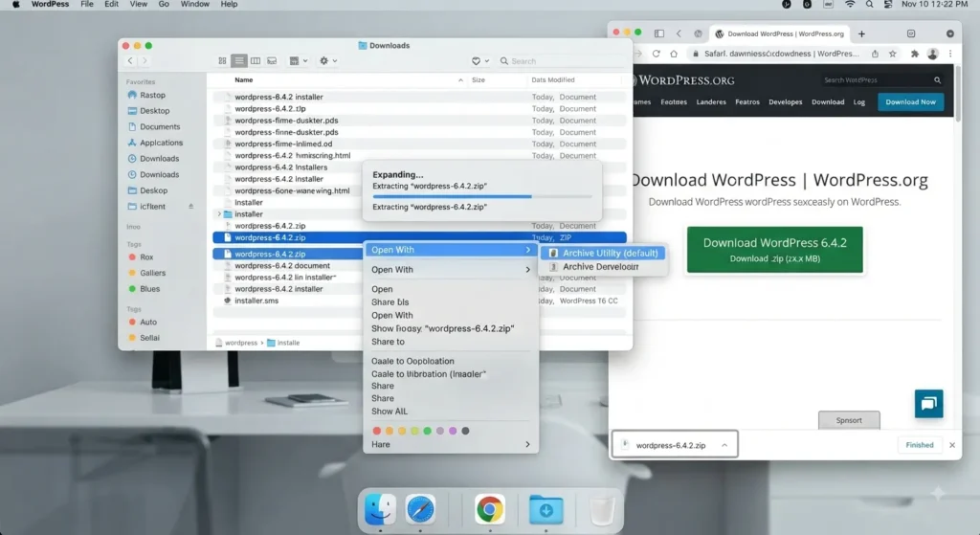The image size is (980, 535).
Task: Open the Finder group-by dropdown
Action: click(299, 60)
